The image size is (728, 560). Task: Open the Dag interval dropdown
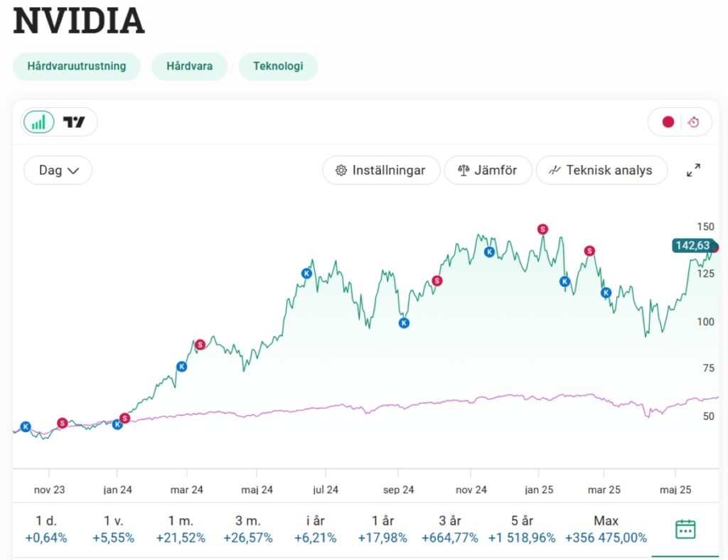(58, 171)
